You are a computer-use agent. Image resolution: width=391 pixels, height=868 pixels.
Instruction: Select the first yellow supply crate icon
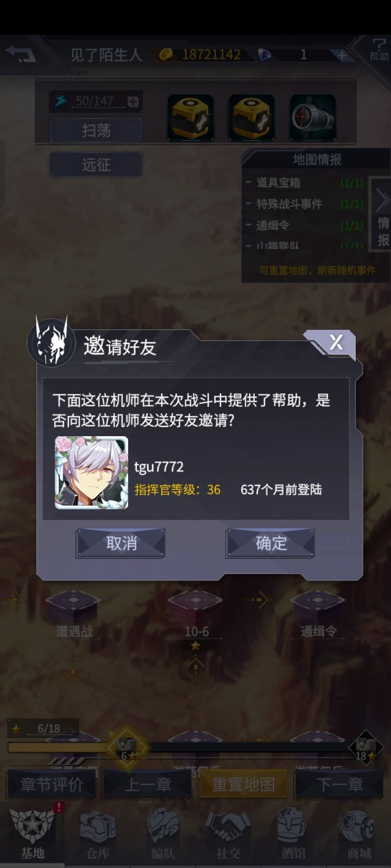coord(190,117)
